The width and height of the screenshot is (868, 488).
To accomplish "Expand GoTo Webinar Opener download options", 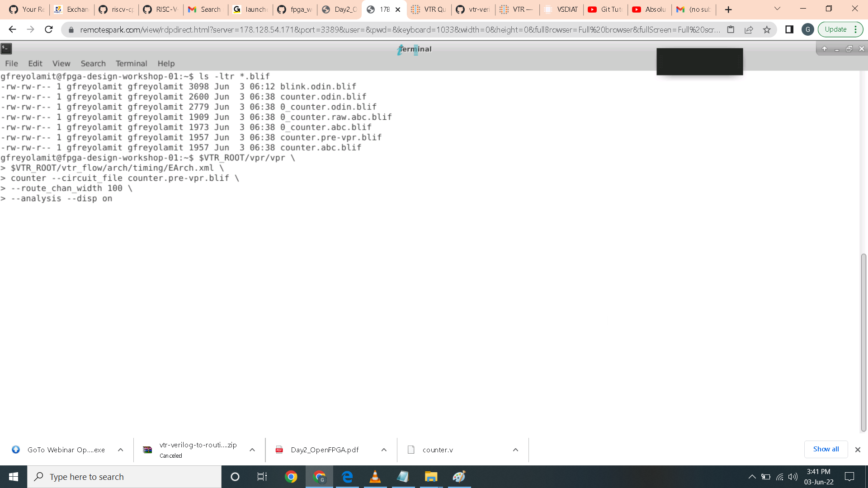I will pos(120,450).
